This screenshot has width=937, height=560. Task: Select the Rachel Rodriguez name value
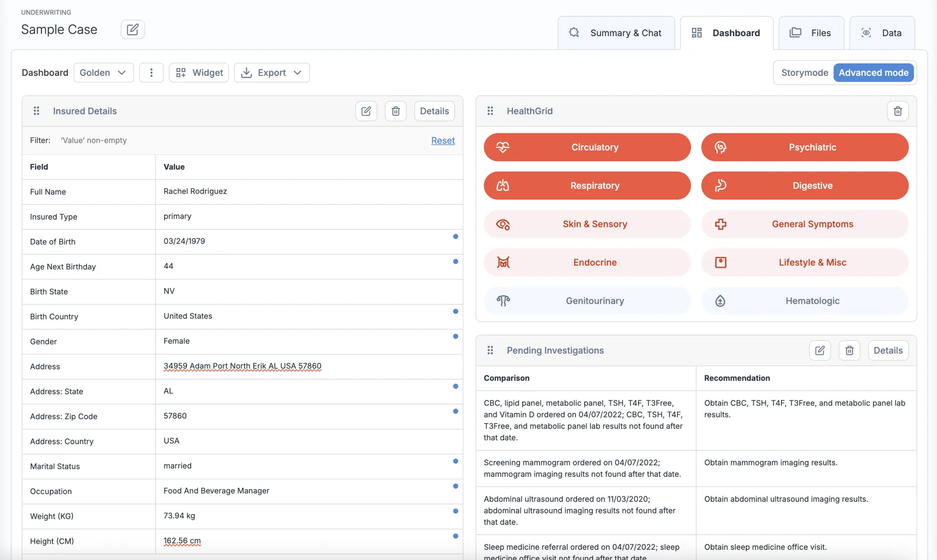(x=195, y=191)
